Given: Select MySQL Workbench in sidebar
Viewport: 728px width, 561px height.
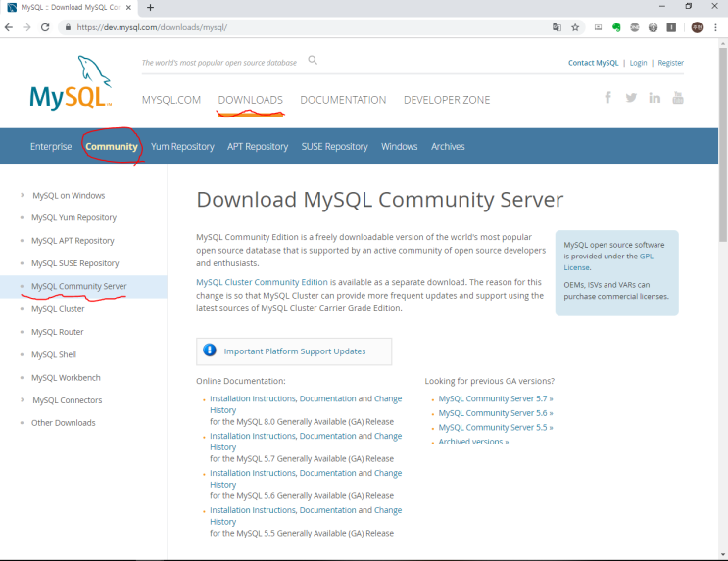Looking at the screenshot, I should coord(66,377).
